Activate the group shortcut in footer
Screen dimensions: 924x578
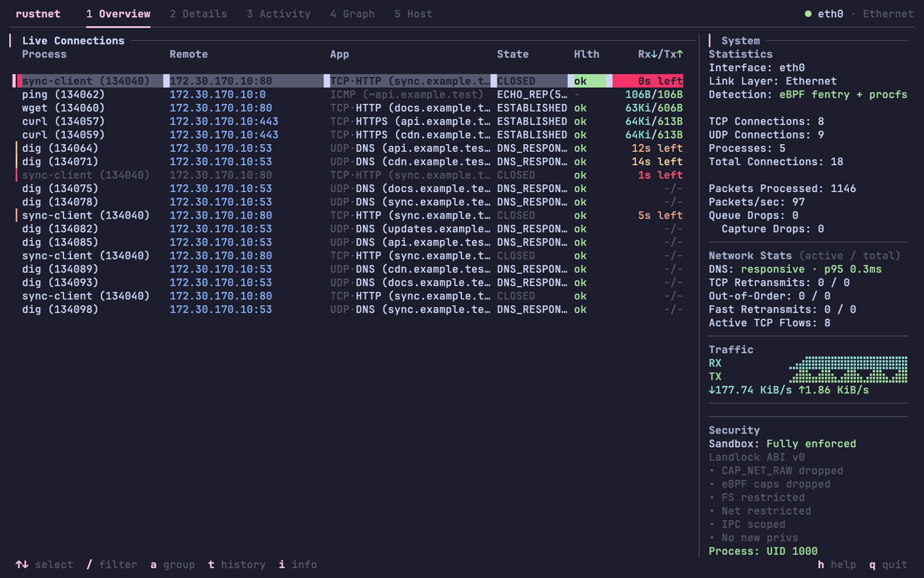tap(173, 565)
